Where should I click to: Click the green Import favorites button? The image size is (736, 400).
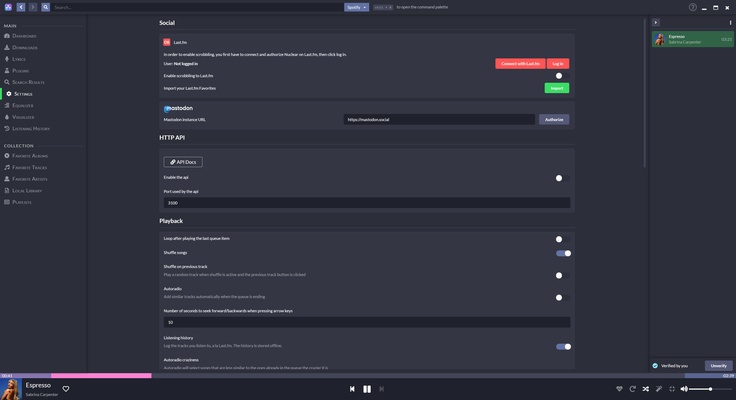tap(557, 88)
